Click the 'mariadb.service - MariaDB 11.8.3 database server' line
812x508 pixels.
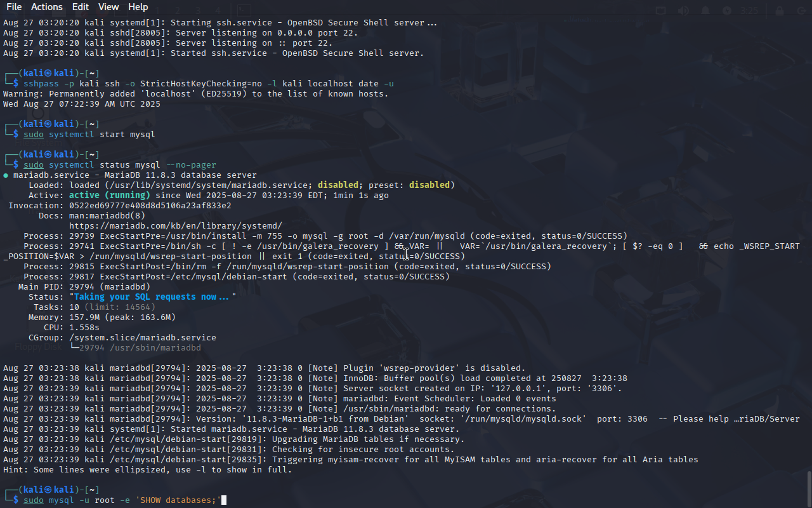tap(130, 175)
